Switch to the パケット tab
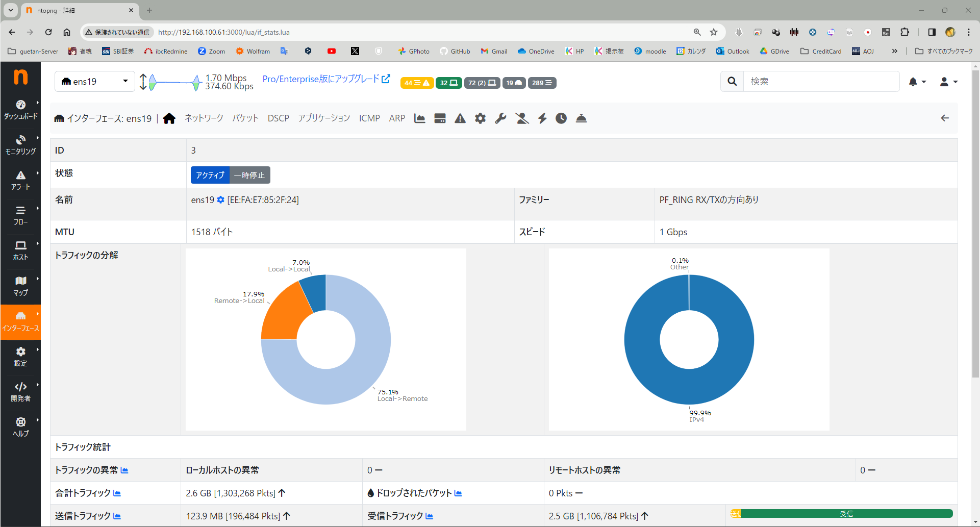Image resolution: width=980 pixels, height=527 pixels. point(245,118)
